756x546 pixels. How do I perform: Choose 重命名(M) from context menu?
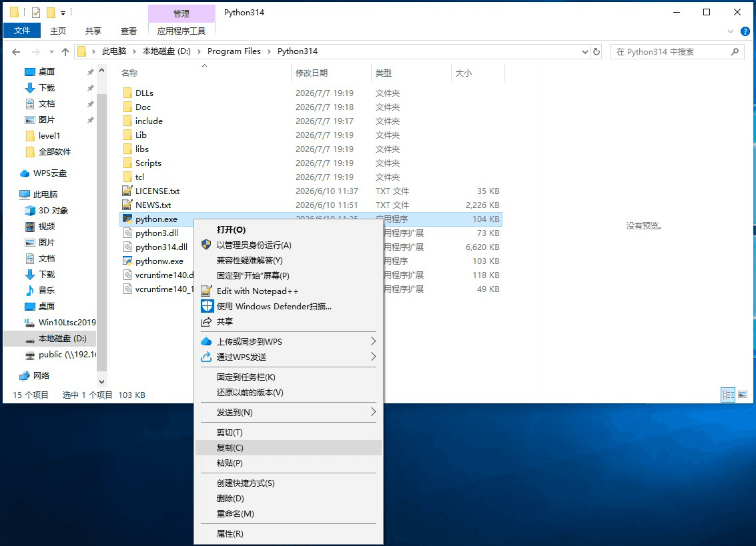pyautogui.click(x=288, y=514)
